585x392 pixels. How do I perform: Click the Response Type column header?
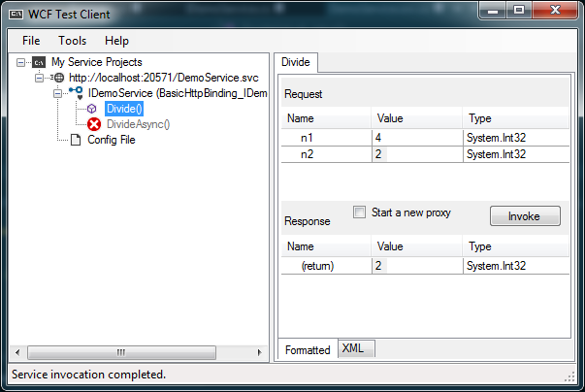516,246
